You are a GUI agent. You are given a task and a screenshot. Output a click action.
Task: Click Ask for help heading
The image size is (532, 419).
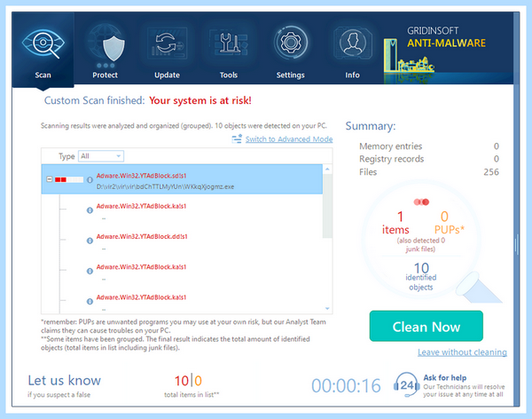(445, 377)
